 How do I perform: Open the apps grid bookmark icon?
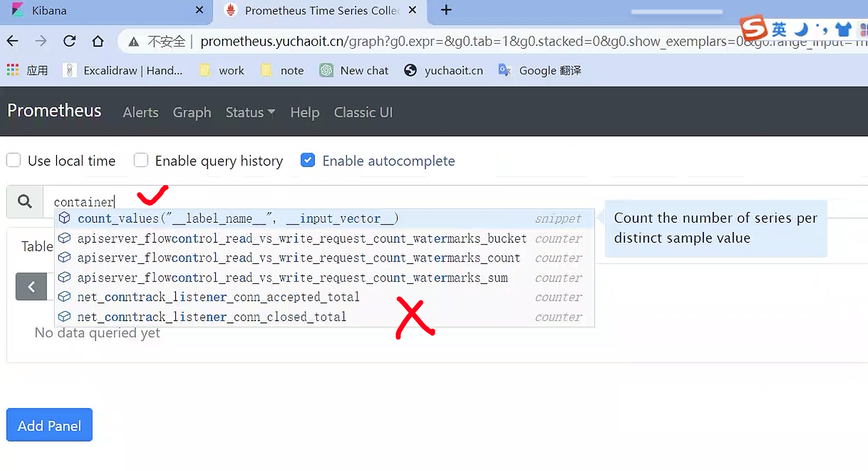tap(13, 70)
